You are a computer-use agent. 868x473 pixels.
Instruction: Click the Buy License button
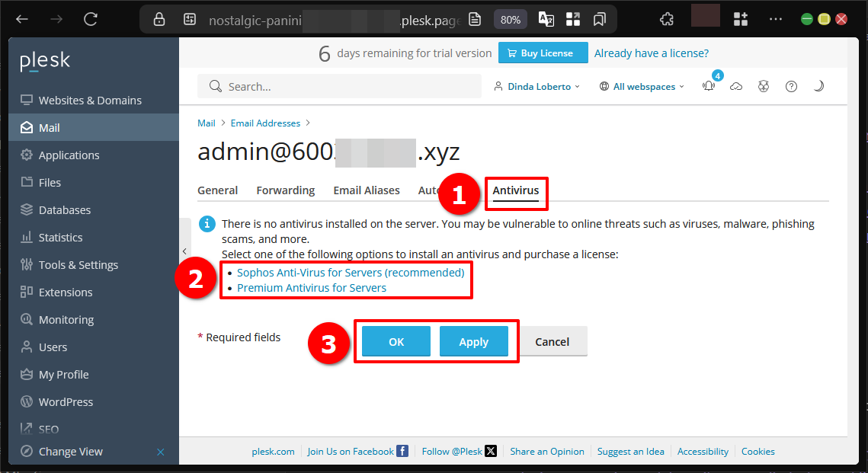[543, 53]
